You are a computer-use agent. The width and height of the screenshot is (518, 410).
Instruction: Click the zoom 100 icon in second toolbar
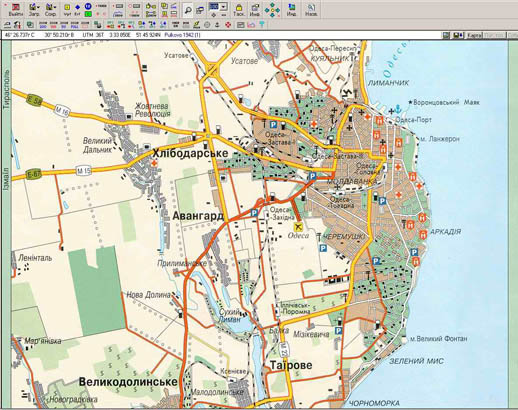coord(53,25)
